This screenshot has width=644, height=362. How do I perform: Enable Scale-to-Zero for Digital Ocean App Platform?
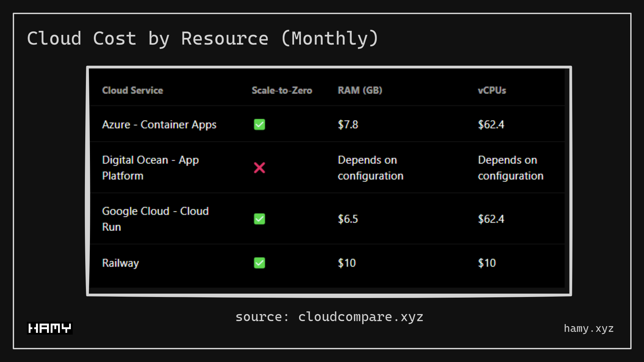coord(259,168)
